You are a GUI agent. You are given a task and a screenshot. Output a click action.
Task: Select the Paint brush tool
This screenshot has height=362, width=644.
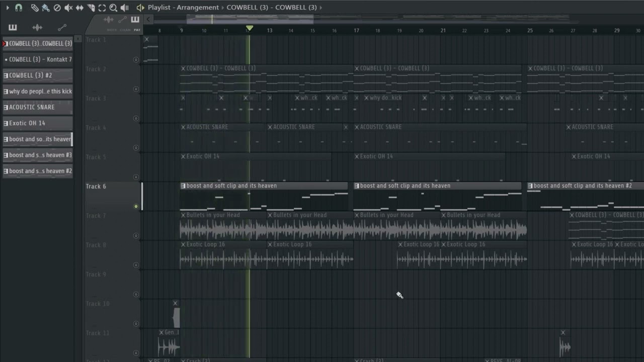click(46, 8)
